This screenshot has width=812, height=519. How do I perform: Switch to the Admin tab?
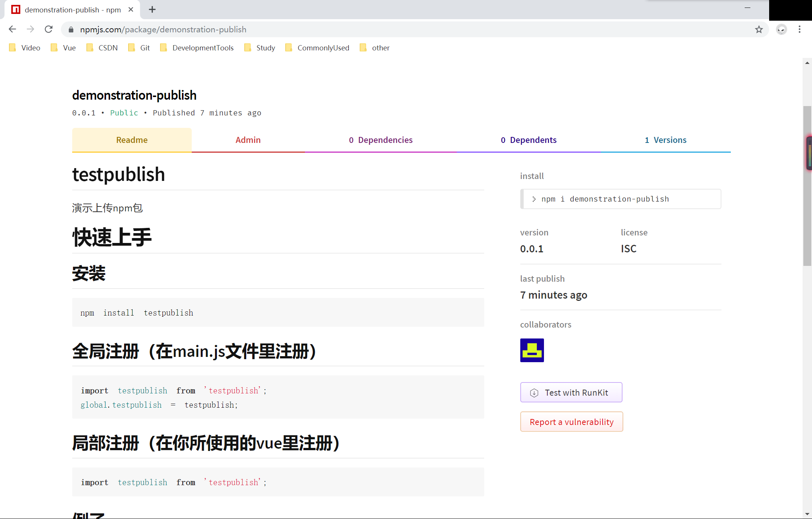[248, 140]
